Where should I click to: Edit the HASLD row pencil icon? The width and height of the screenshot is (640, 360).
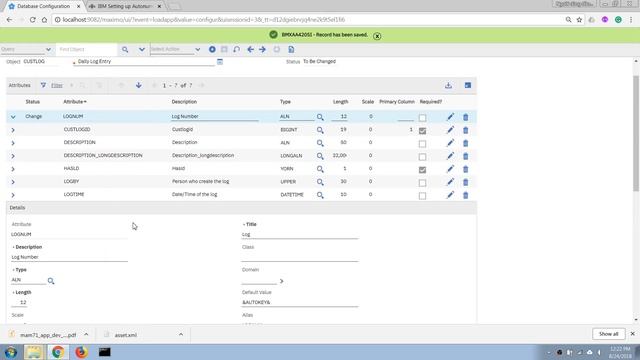pos(450,169)
